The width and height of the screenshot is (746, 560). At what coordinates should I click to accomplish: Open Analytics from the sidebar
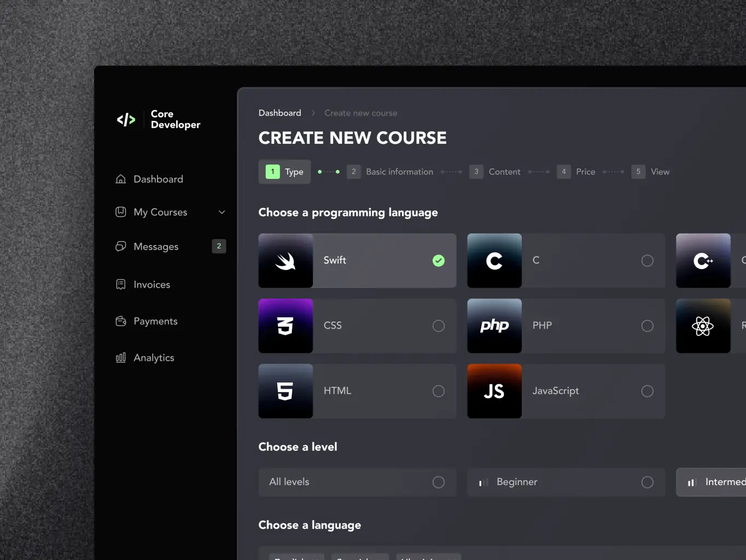(x=154, y=357)
